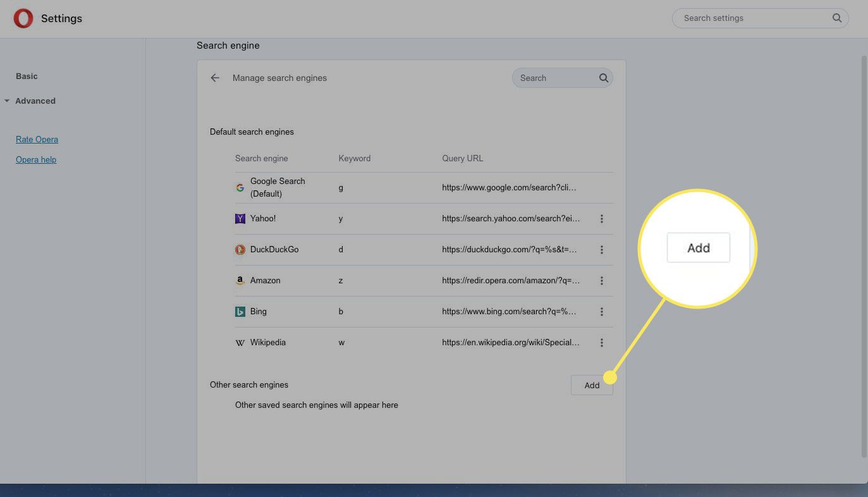The width and height of the screenshot is (868, 497).
Task: Click the Bing query URL text
Action: 509,311
